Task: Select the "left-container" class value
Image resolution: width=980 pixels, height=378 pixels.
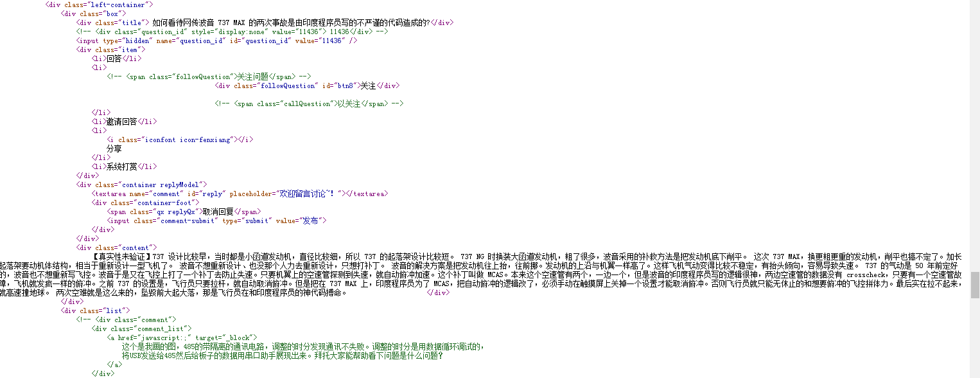Action: (121, 4)
